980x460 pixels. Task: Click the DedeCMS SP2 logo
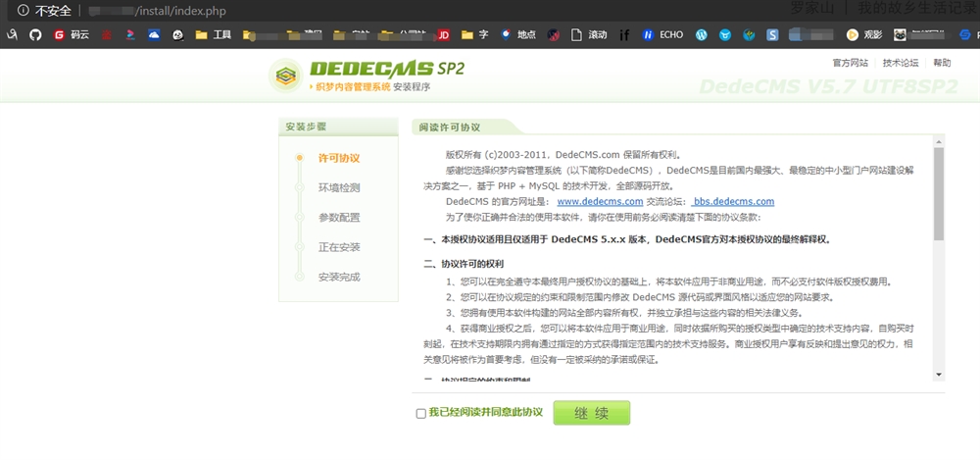click(x=367, y=76)
